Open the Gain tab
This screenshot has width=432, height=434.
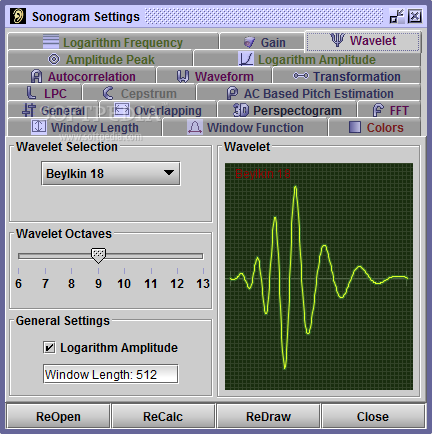tap(262, 42)
